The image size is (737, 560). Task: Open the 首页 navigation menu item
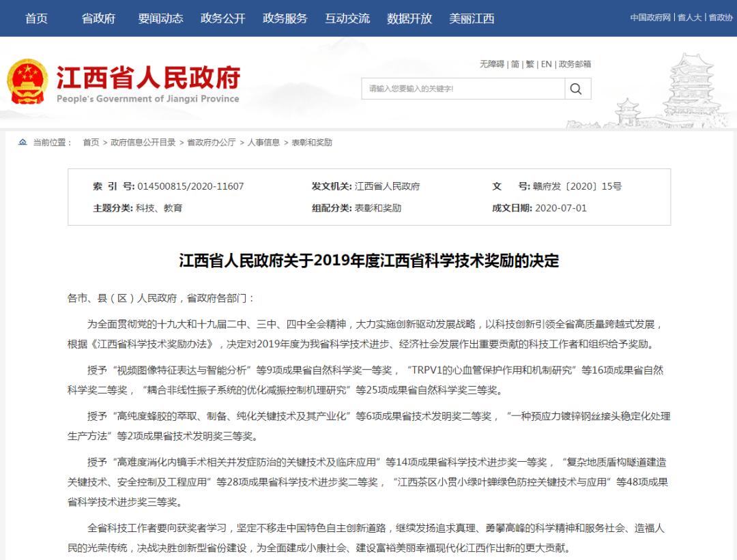tap(35, 18)
